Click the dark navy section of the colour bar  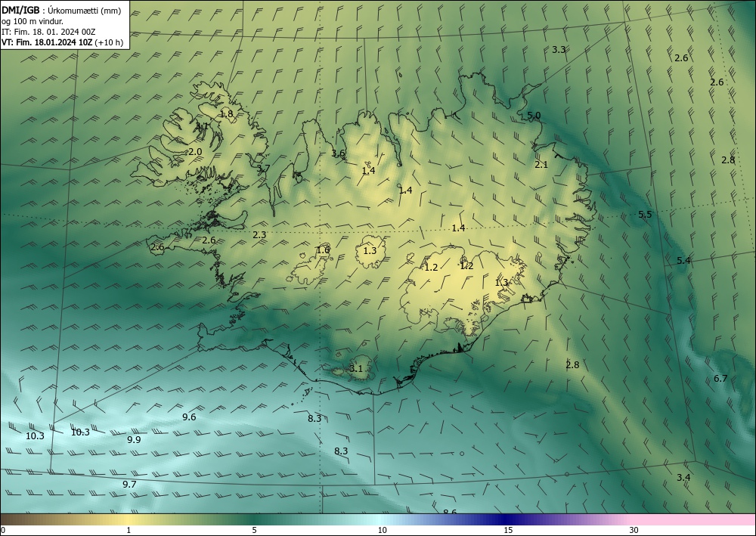point(508,519)
